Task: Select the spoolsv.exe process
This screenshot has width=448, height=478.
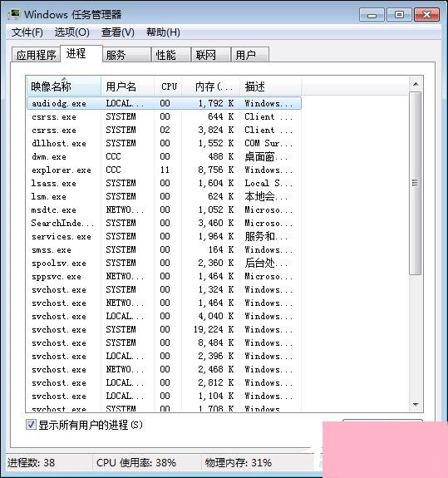Action: (x=164, y=263)
